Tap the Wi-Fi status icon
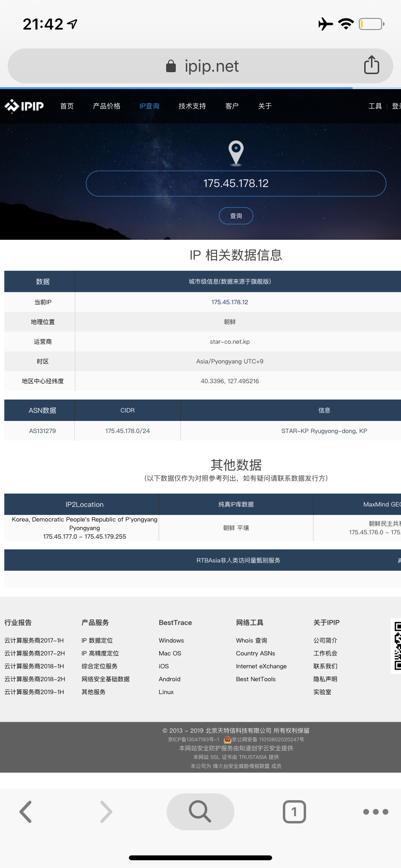Viewport: 401px width, 868px height. coord(346,24)
